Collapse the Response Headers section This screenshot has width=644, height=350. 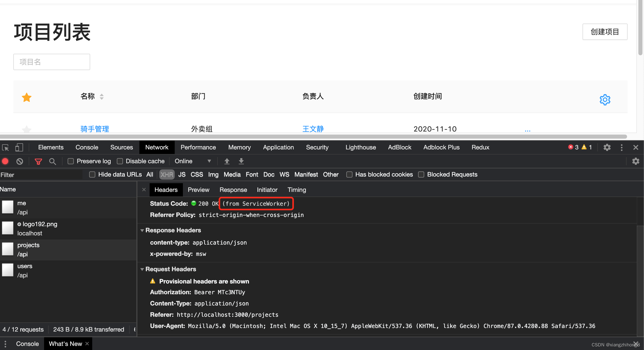coord(143,230)
